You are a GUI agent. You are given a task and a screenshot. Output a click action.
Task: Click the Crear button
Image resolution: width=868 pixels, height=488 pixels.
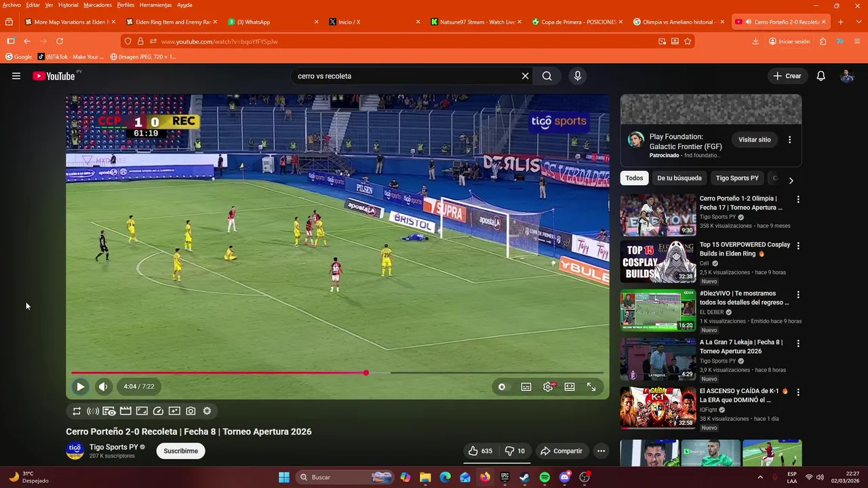pos(787,76)
